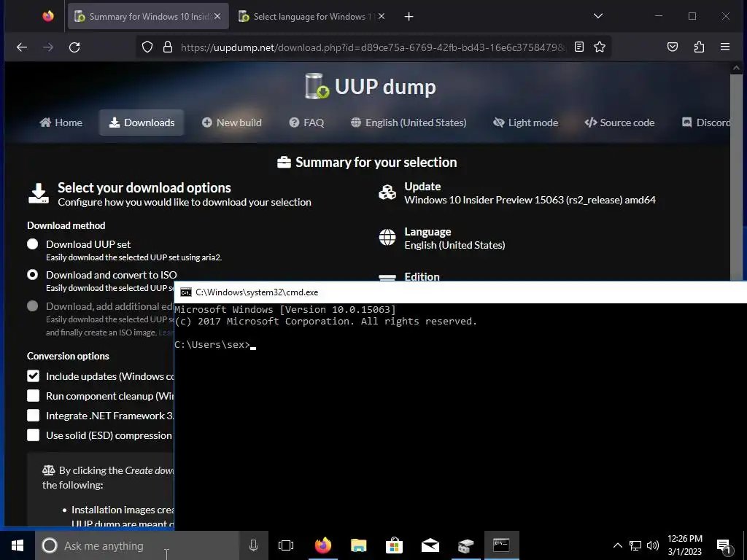This screenshot has width=747, height=560.
Task: Click the scrollbar up arrow
Action: [x=736, y=68]
